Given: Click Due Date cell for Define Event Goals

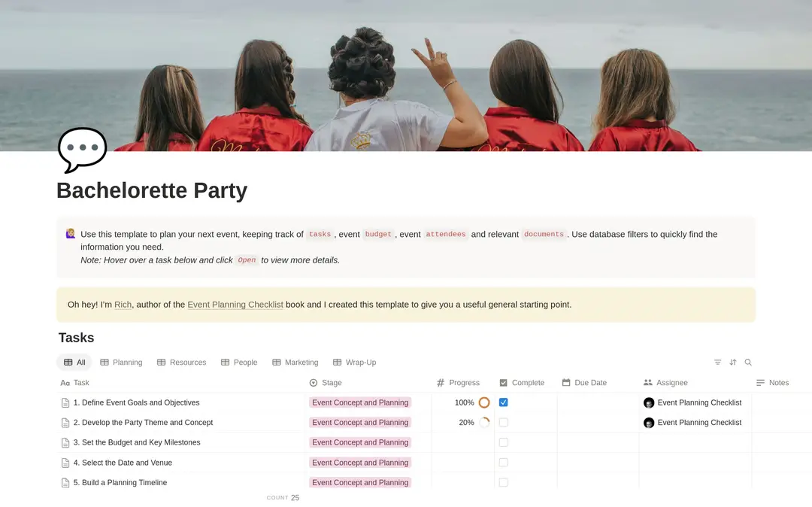Looking at the screenshot, I should 598,402.
